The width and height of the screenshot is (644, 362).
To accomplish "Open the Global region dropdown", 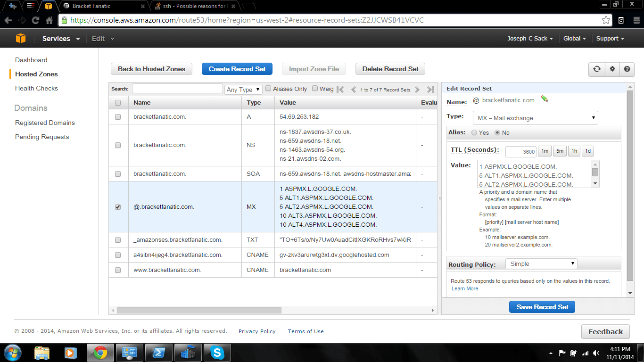I will point(575,39).
